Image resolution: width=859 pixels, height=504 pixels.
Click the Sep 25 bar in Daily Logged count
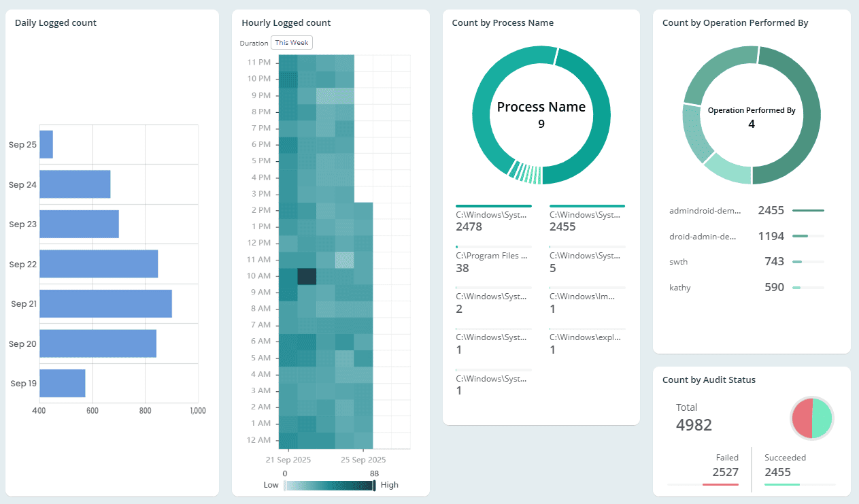tap(46, 144)
